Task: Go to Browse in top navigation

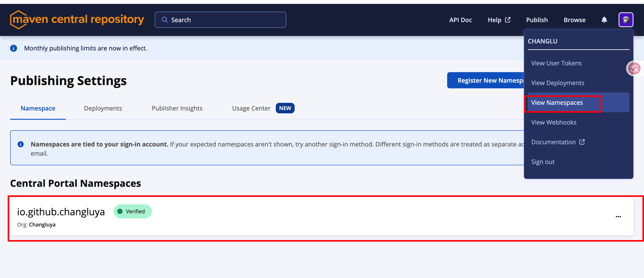Action: [574, 20]
